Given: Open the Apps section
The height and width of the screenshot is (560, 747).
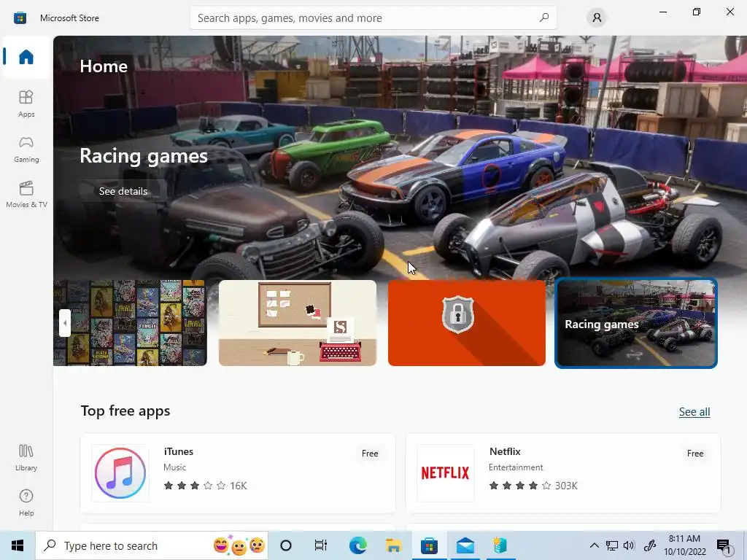Looking at the screenshot, I should pos(26,104).
